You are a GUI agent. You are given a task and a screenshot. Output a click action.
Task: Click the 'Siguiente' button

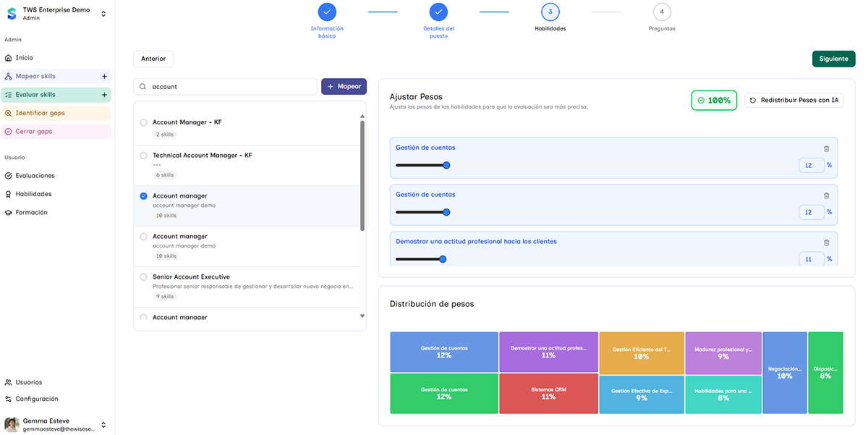(833, 59)
